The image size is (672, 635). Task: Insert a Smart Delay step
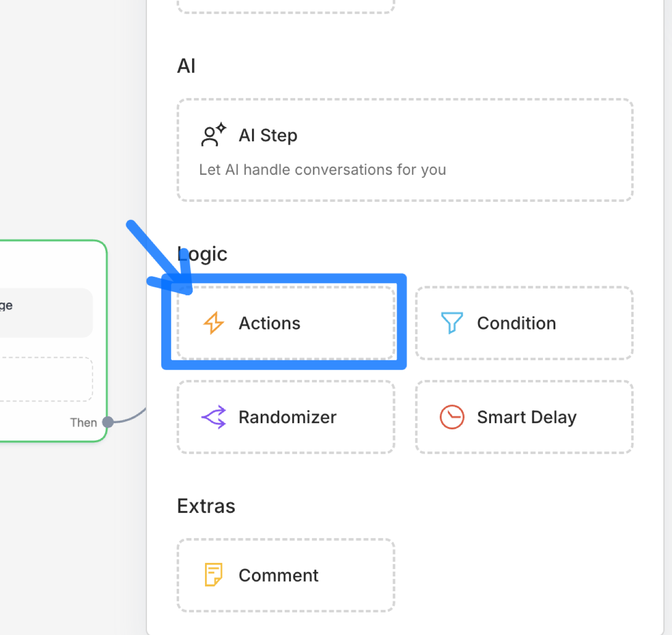524,417
